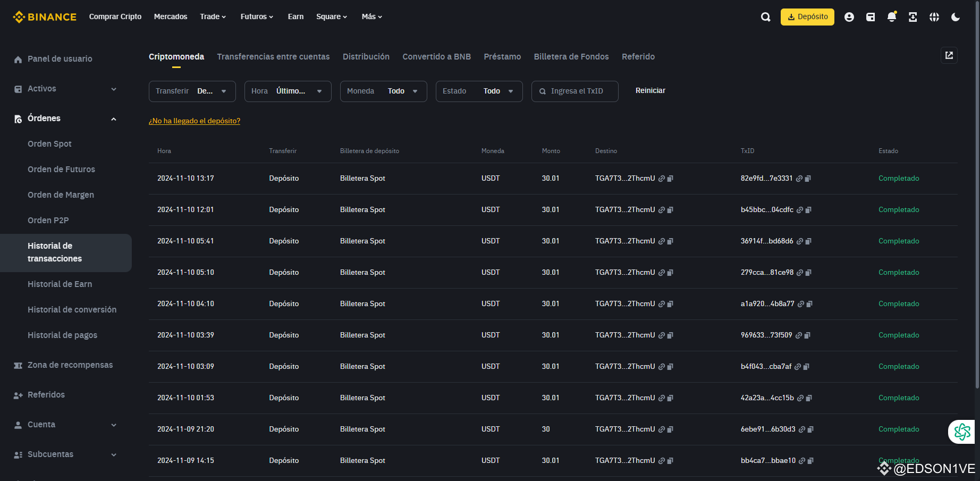The width and height of the screenshot is (980, 481).
Task: Open TxID link 42a23a...4cc15b
Action: [x=800, y=398]
